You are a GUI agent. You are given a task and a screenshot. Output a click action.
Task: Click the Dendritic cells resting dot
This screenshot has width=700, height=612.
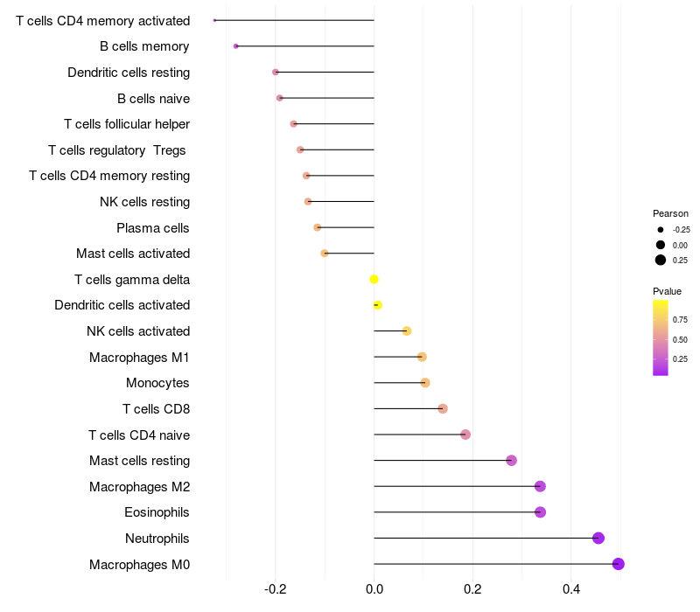pyautogui.click(x=276, y=72)
